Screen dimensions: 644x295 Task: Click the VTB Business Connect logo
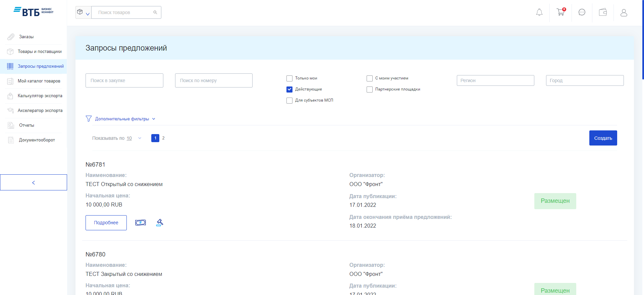click(34, 11)
